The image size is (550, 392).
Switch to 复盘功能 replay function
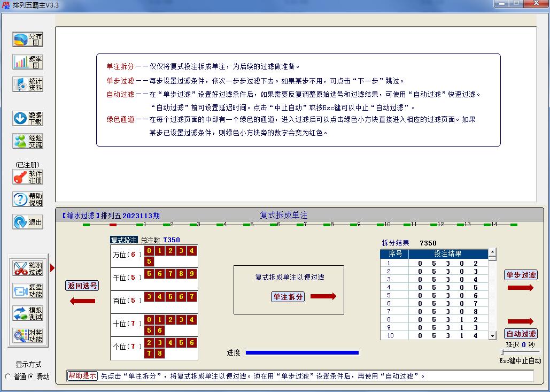point(27,290)
